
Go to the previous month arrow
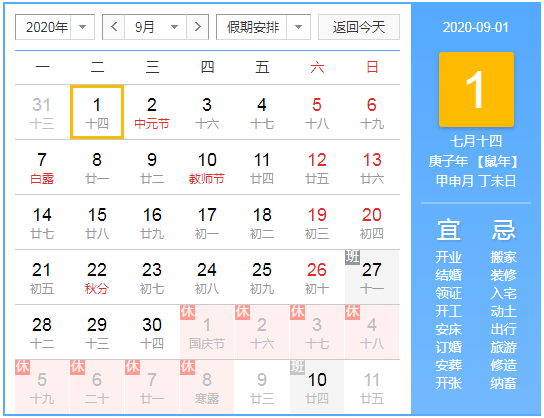point(114,27)
